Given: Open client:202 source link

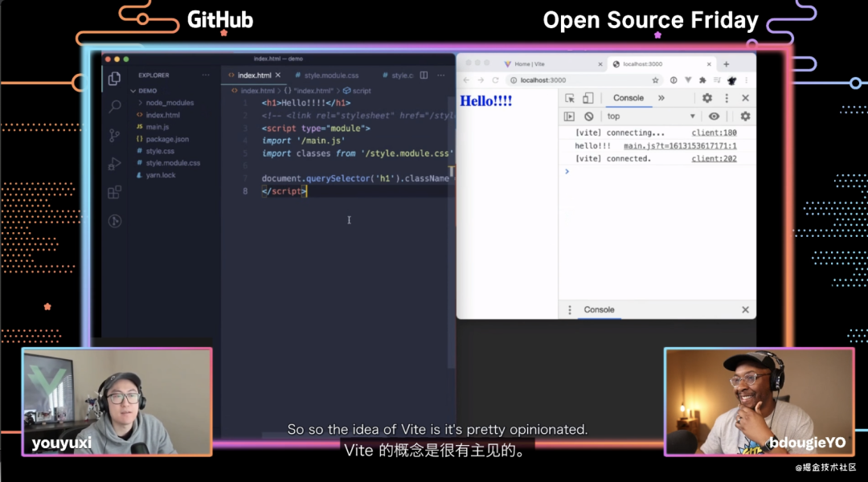Looking at the screenshot, I should tap(714, 159).
